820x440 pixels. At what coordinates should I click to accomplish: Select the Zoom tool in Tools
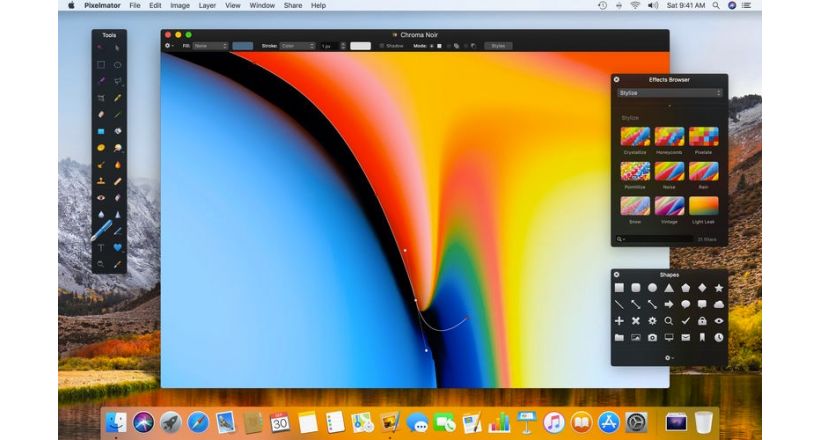[101, 265]
